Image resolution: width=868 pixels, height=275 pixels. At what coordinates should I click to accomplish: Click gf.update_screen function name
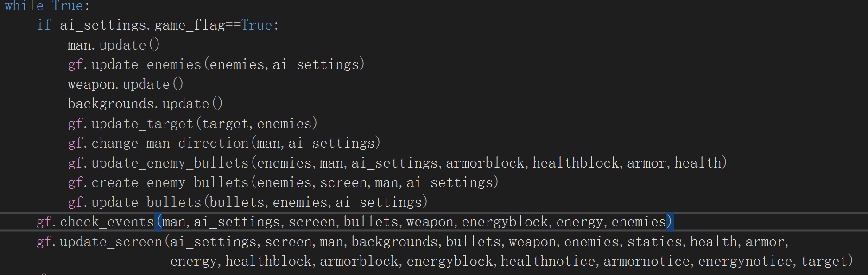(x=99, y=242)
